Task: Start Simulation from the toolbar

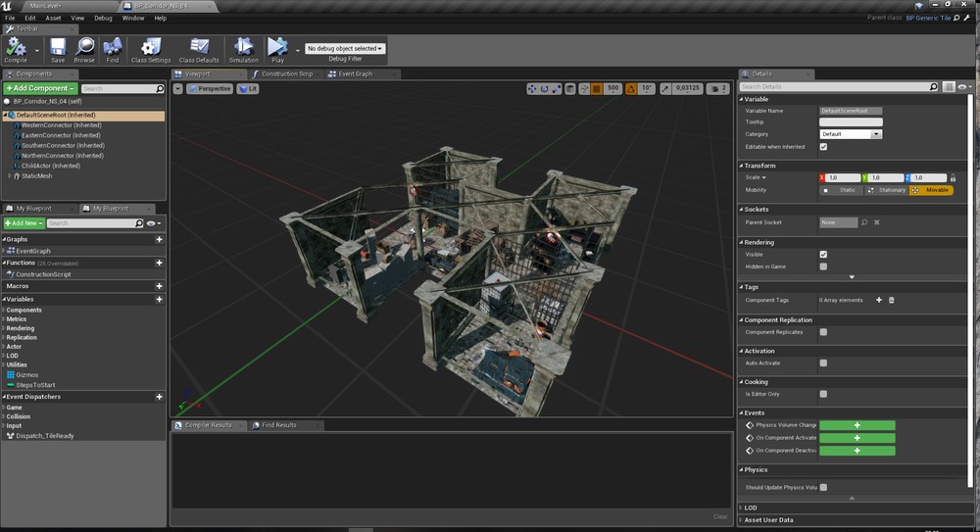Action: pyautogui.click(x=243, y=47)
